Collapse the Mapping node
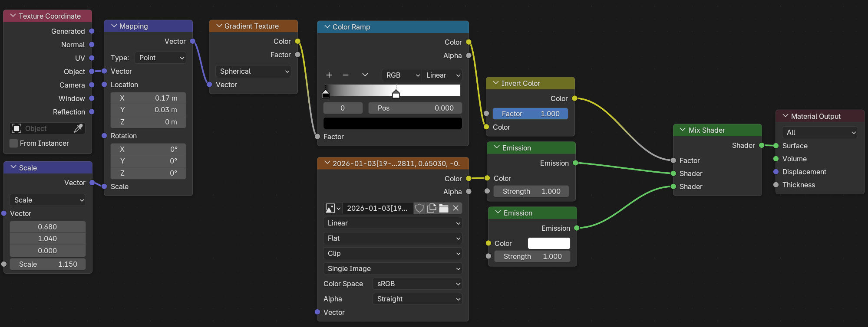This screenshot has width=868, height=327. click(x=114, y=26)
